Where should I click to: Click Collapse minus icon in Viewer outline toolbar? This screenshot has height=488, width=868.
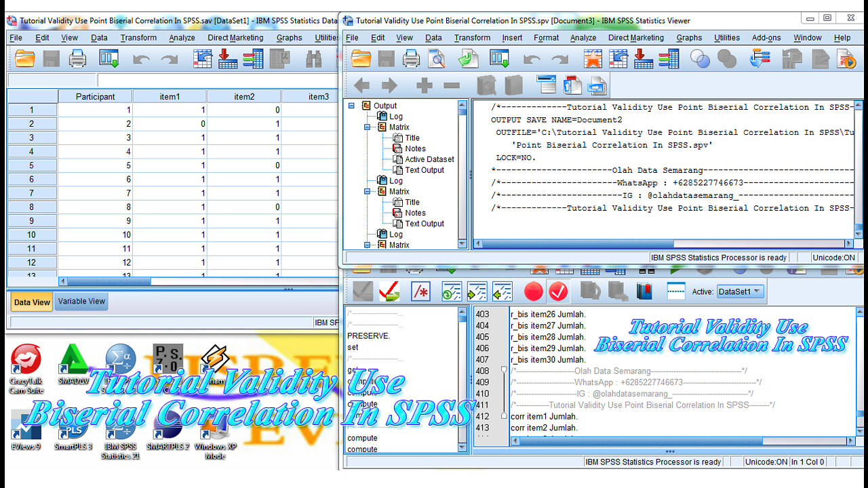pyautogui.click(x=452, y=85)
